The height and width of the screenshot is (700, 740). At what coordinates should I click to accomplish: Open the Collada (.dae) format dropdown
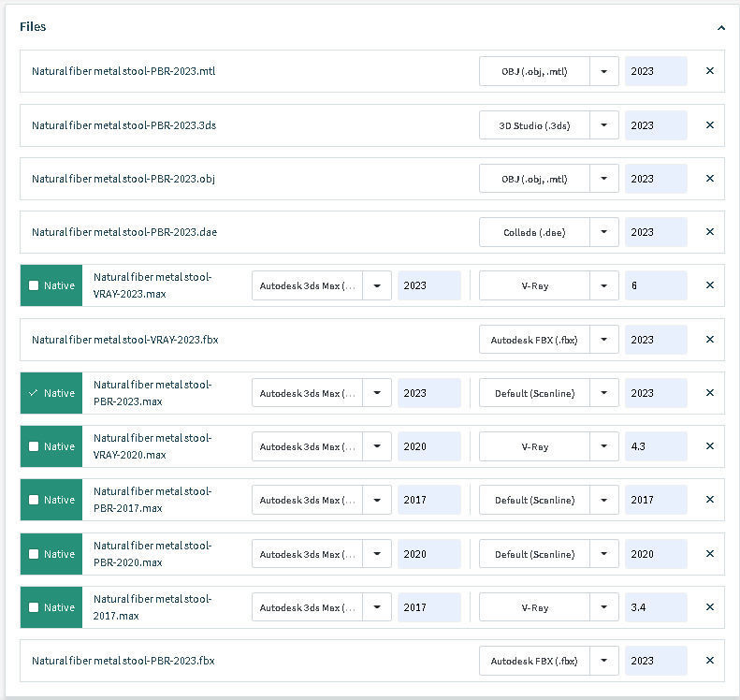coord(604,232)
